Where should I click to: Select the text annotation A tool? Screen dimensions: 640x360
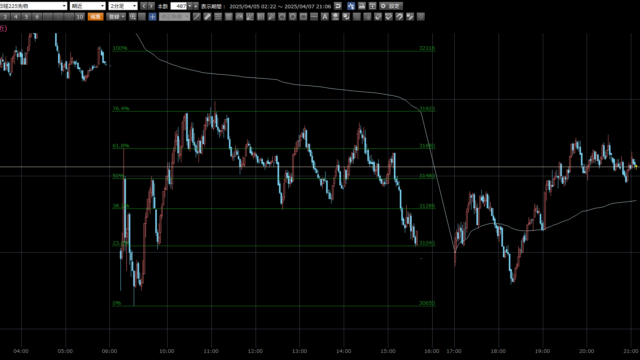pos(324,17)
